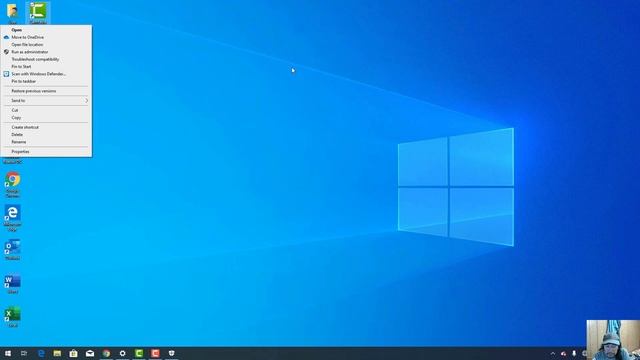Open the Windows Start menu
This screenshot has height=360, width=640.
pos(8,353)
